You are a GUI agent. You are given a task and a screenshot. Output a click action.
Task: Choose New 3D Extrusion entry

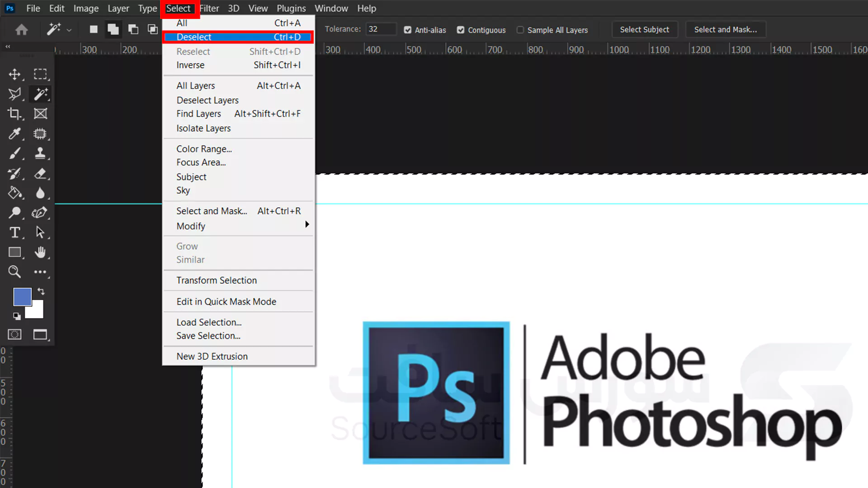pyautogui.click(x=239, y=356)
